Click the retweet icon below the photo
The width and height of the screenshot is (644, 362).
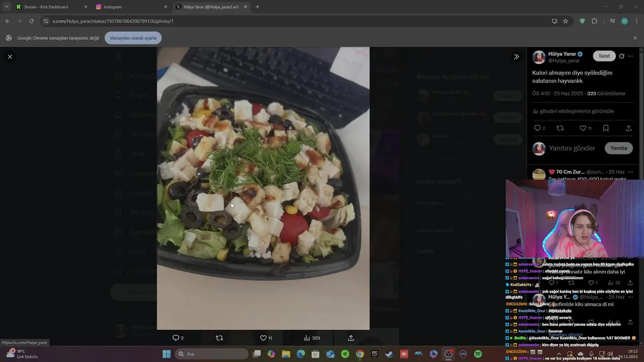pos(219,338)
